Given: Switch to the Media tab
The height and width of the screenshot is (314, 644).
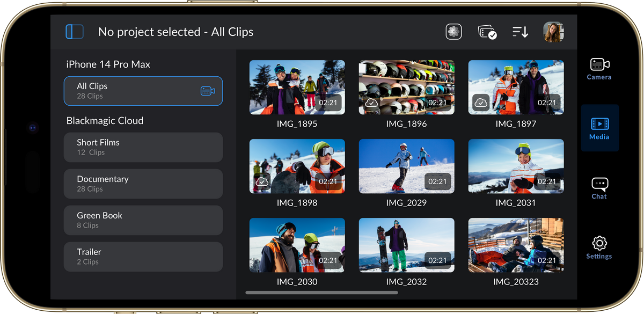Looking at the screenshot, I should pyautogui.click(x=599, y=128).
